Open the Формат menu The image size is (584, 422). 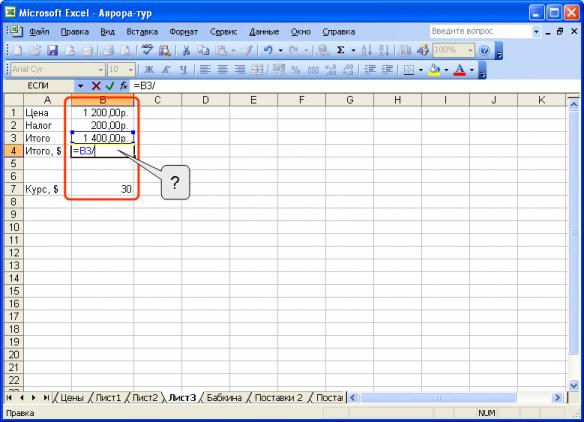click(x=184, y=32)
